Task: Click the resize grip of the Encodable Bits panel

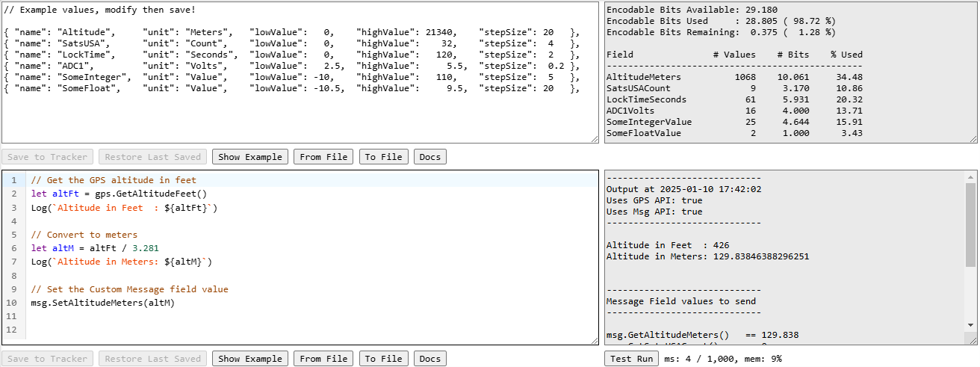Action: 973,139
